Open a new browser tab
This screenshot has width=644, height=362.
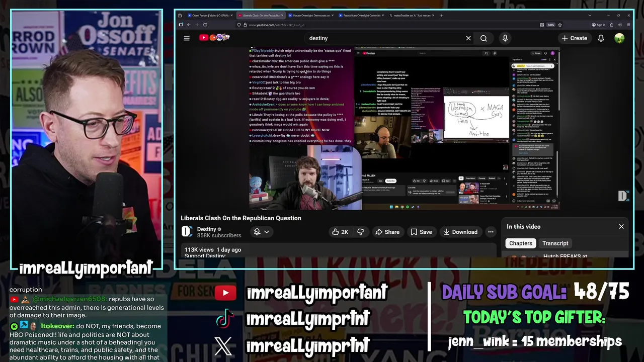[x=442, y=16]
